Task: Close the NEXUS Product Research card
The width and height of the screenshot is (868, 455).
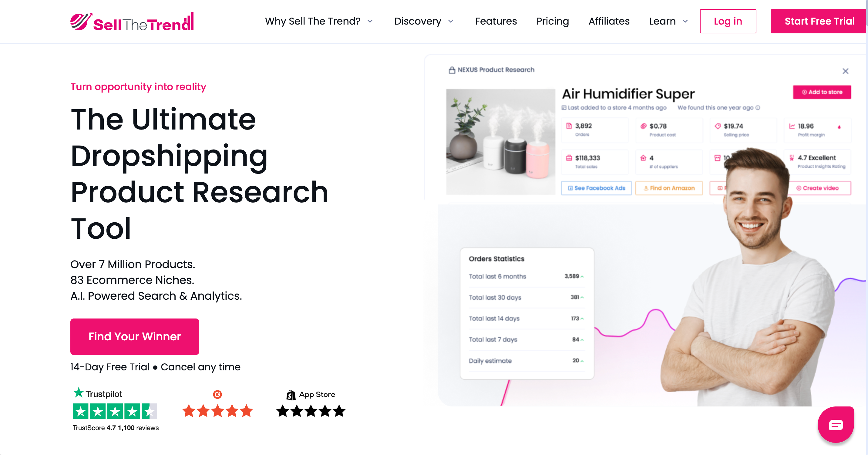Action: point(846,71)
